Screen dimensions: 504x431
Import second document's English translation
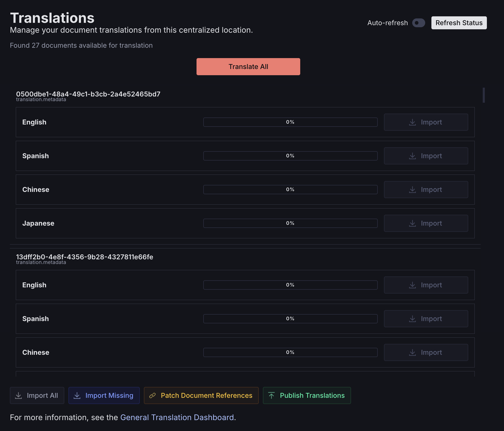tap(426, 285)
